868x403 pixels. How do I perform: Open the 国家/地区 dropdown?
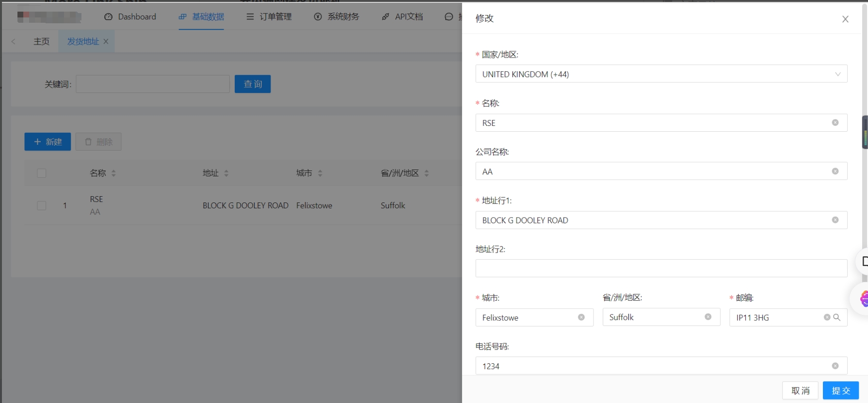661,74
